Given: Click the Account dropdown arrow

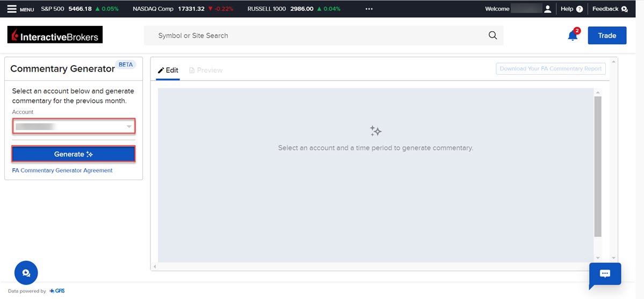Looking at the screenshot, I should click(129, 127).
